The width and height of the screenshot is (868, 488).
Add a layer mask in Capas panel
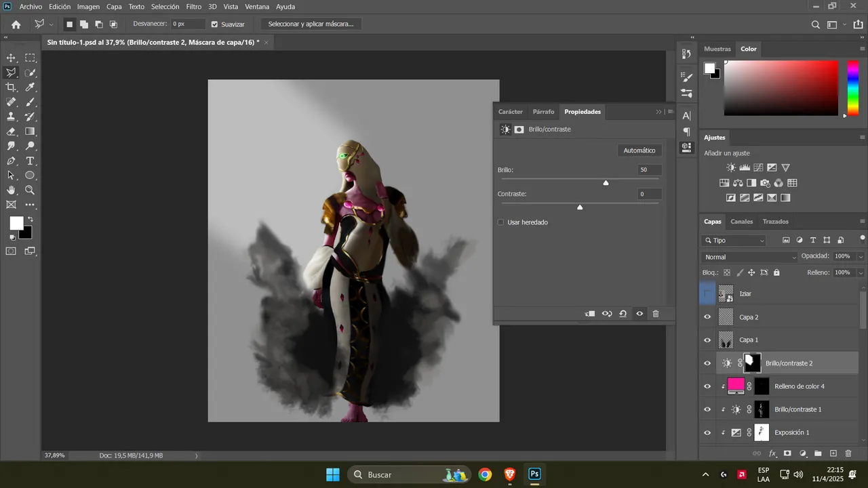(787, 453)
